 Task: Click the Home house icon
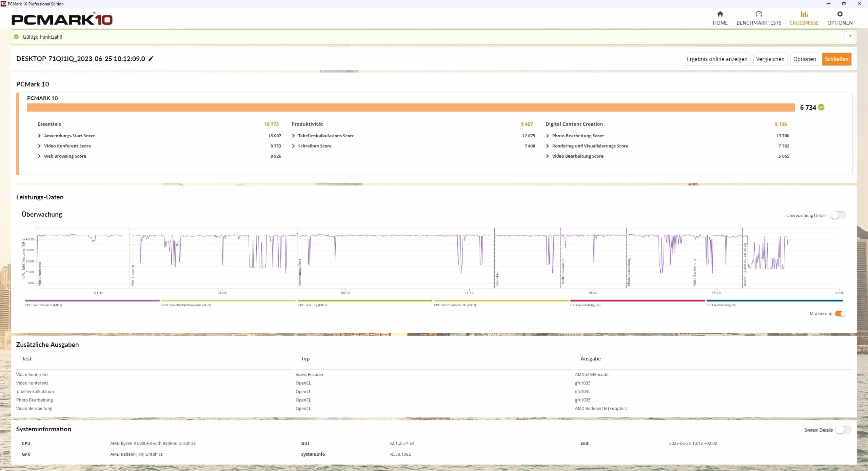pos(720,14)
